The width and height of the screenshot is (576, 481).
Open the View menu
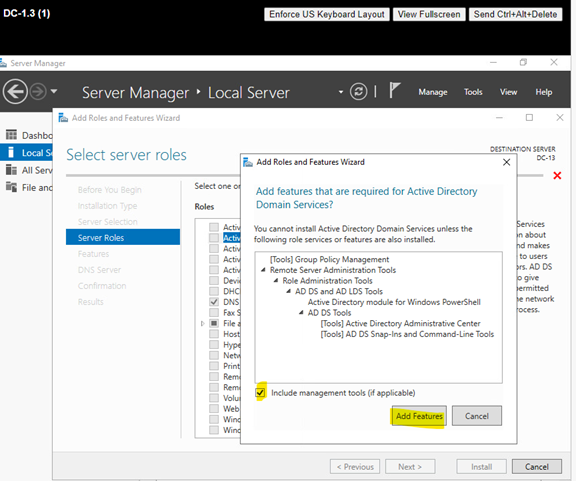click(x=508, y=92)
